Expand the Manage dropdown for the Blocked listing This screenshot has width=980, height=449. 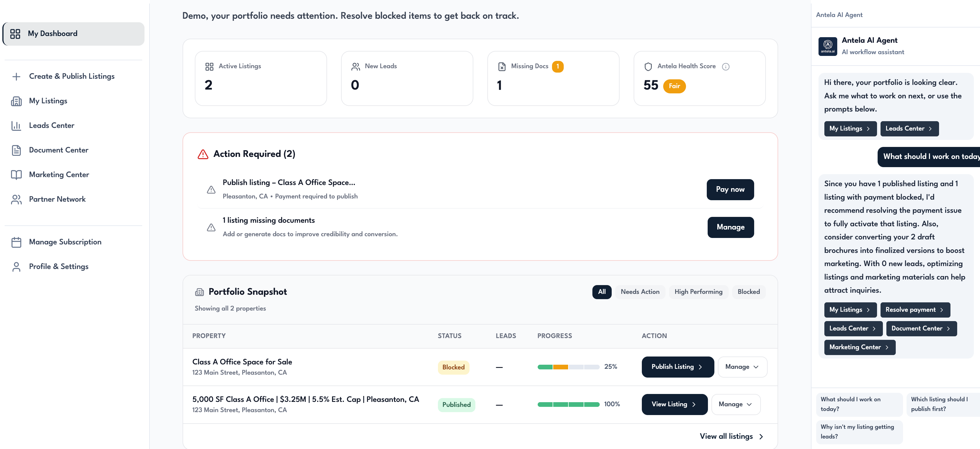coord(742,367)
